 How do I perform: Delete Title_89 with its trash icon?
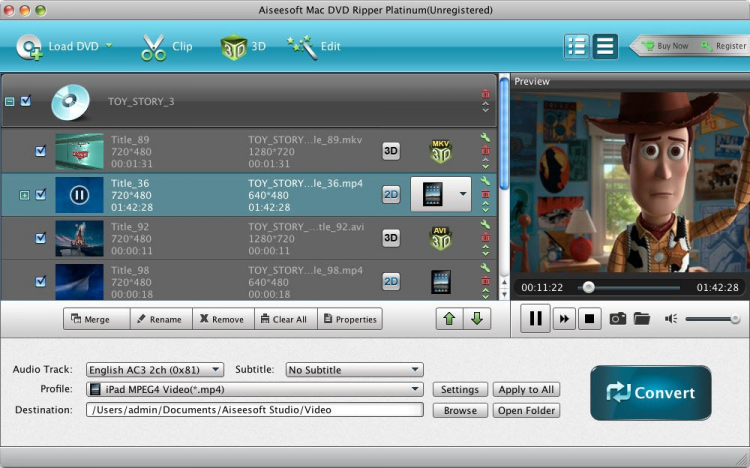click(485, 150)
